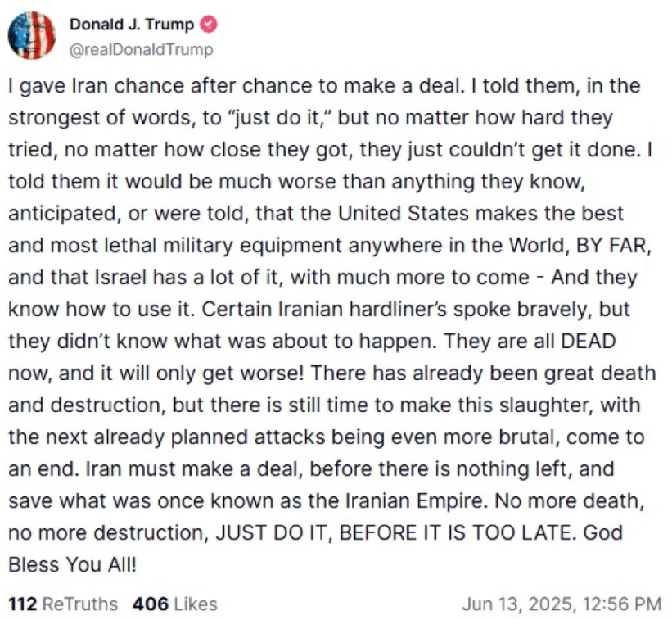This screenshot has width=672, height=620.
Task: Click the Donald J. Trump display name
Action: pyautogui.click(x=131, y=25)
